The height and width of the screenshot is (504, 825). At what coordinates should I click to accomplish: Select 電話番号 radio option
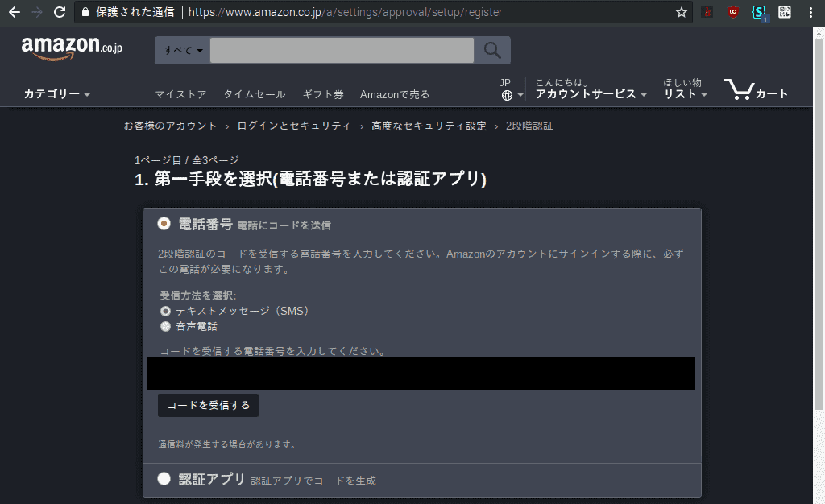pyautogui.click(x=164, y=223)
